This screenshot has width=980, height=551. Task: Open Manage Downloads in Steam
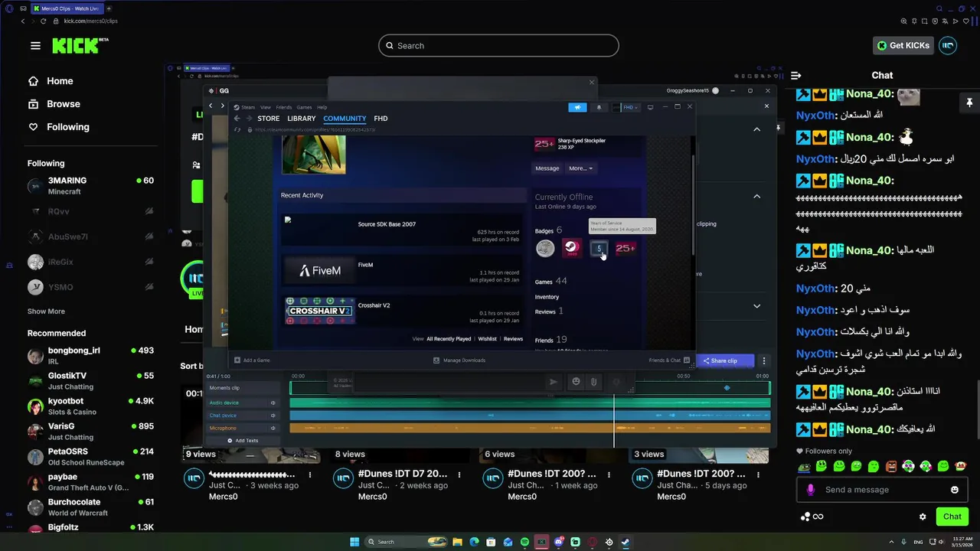(459, 360)
